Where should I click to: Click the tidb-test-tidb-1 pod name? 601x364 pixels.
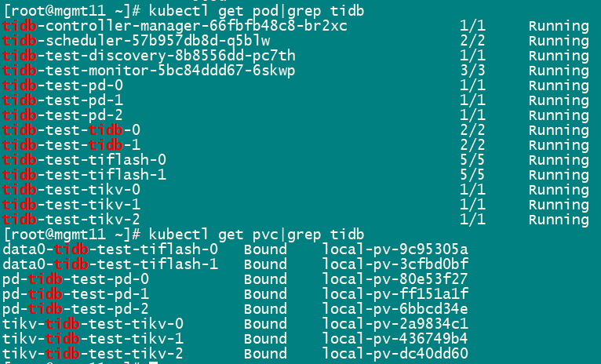72,145
